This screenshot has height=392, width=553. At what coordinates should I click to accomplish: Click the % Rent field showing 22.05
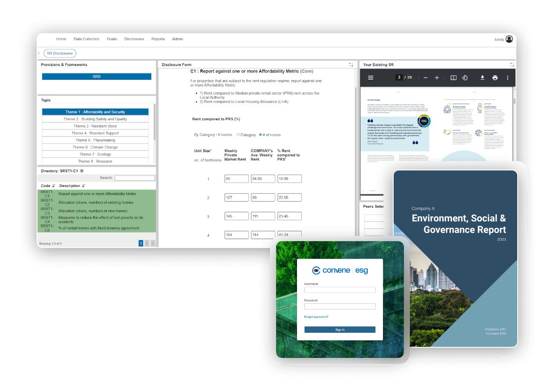click(289, 198)
